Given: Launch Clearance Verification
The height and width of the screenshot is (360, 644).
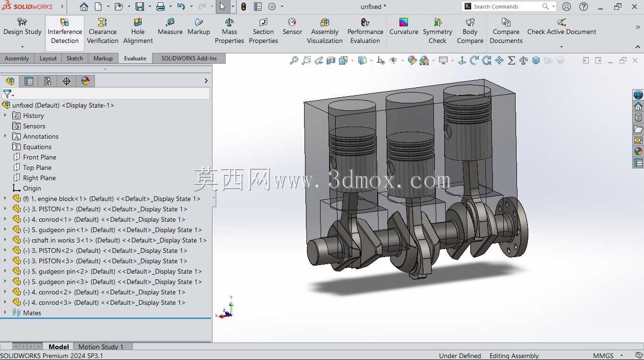Looking at the screenshot, I should (x=102, y=31).
